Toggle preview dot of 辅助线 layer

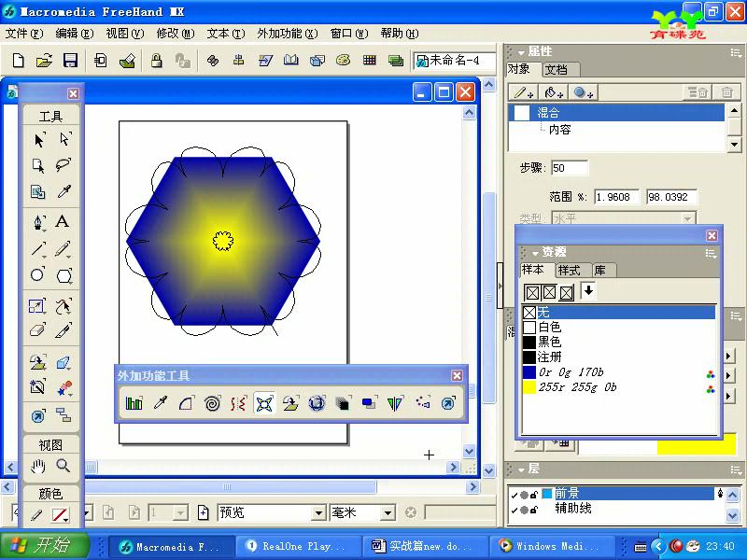(524, 510)
